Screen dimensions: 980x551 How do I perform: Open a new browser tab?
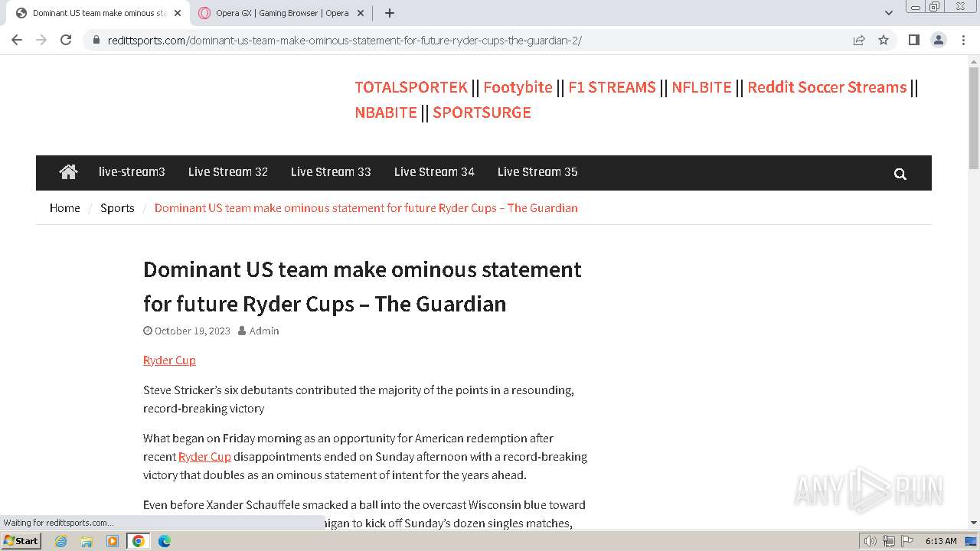[x=389, y=13]
